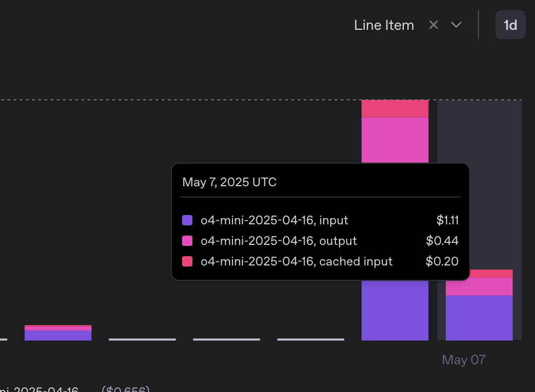
Task: Click pink output swatch in tooltip
Action: [187, 241]
